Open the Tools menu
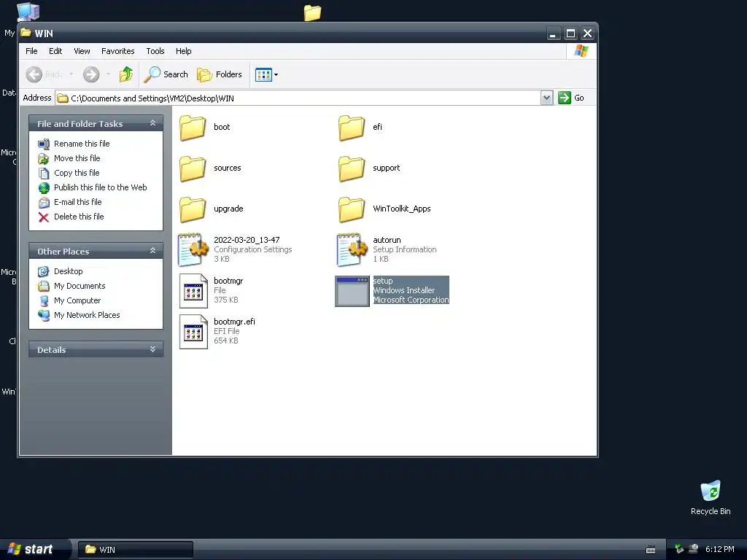The width and height of the screenshot is (747, 560). [155, 51]
